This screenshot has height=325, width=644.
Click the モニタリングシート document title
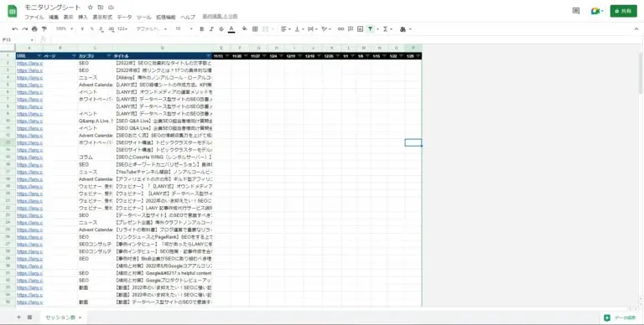click(x=53, y=8)
